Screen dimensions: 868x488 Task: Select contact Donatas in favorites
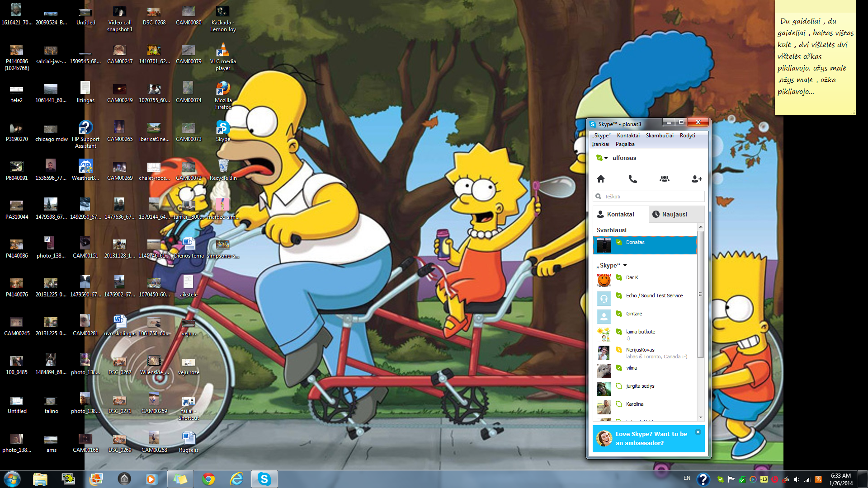pyautogui.click(x=645, y=245)
